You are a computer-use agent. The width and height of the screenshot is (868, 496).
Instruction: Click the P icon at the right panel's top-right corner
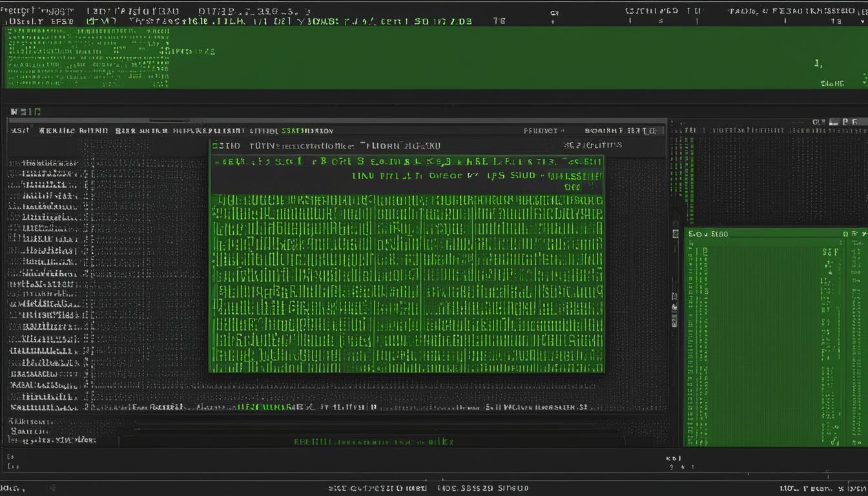845,121
